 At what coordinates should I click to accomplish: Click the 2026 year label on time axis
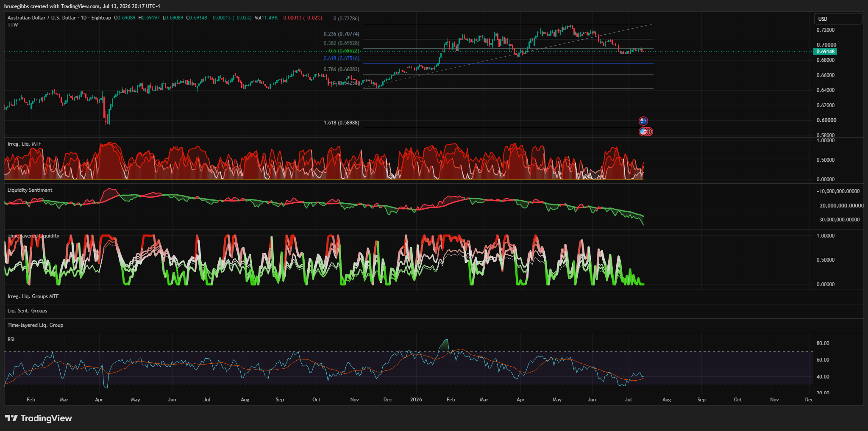pos(416,400)
